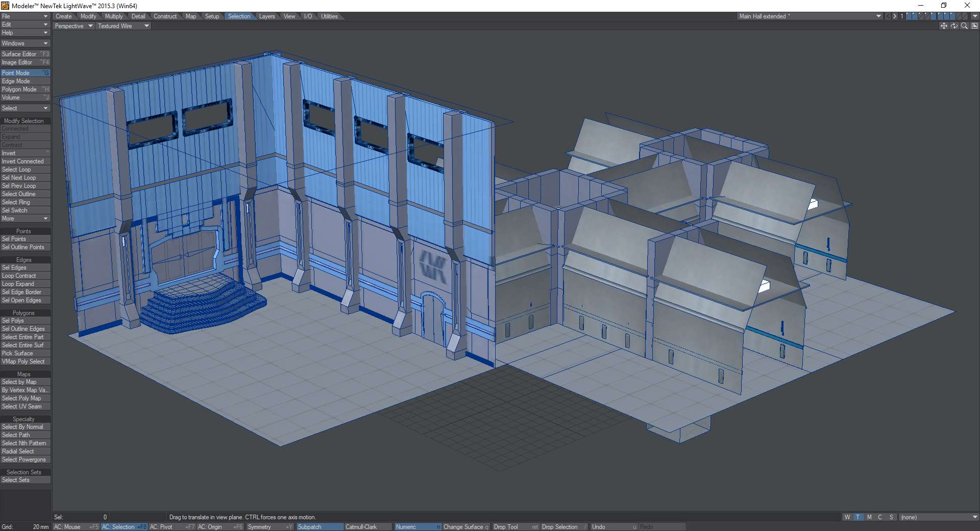This screenshot has width=980, height=531.
Task: Switch to M morph map mode
Action: (x=869, y=517)
